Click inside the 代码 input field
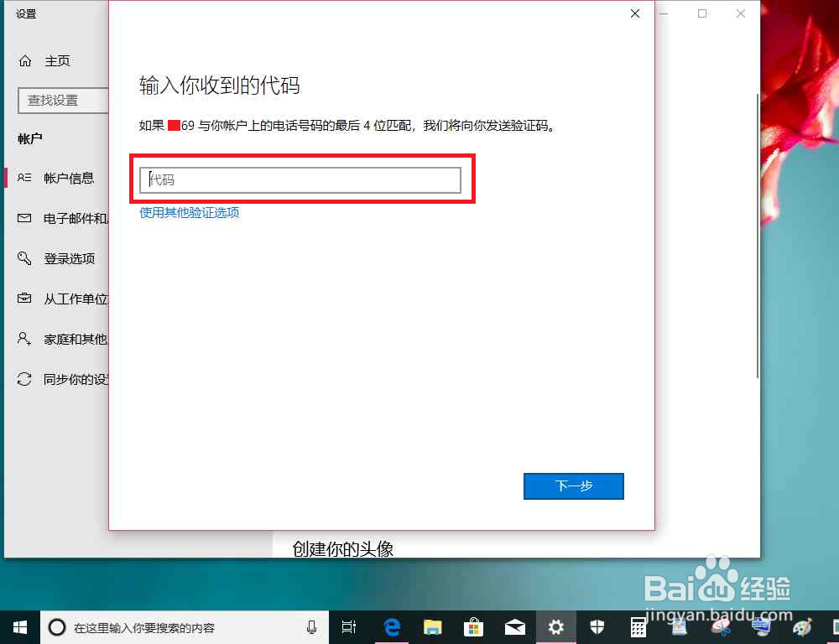The width and height of the screenshot is (839, 644). click(302, 179)
